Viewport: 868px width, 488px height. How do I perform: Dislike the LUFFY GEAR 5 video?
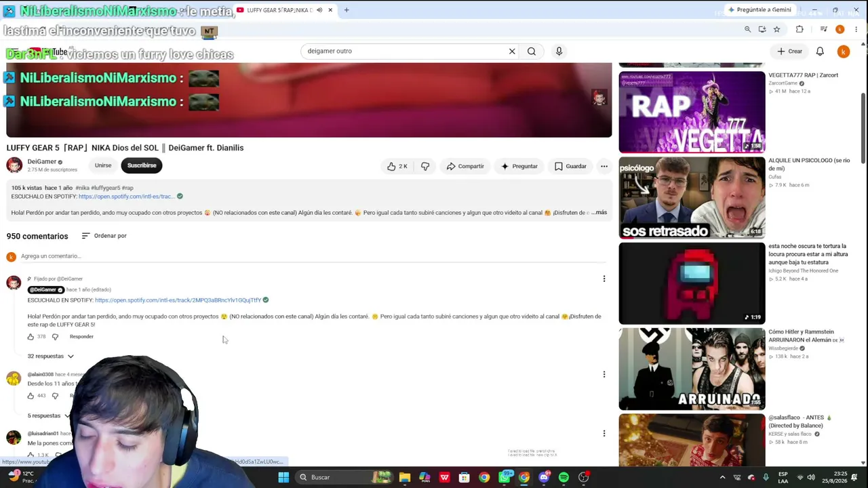(x=425, y=166)
